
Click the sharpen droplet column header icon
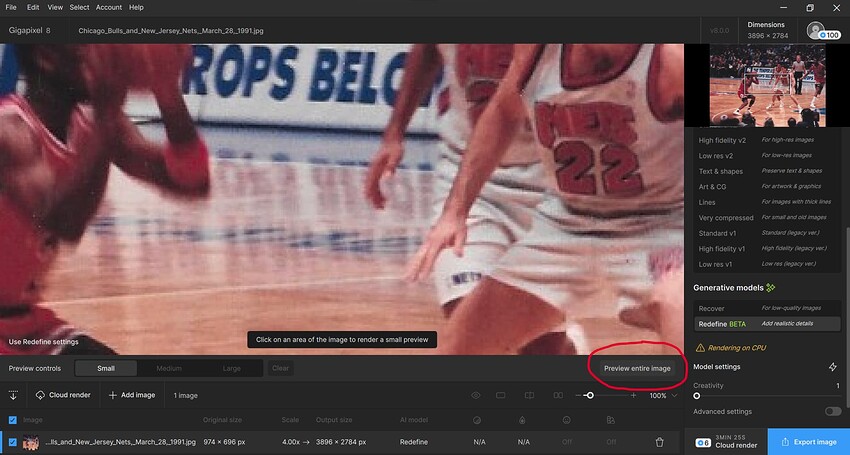pos(521,420)
